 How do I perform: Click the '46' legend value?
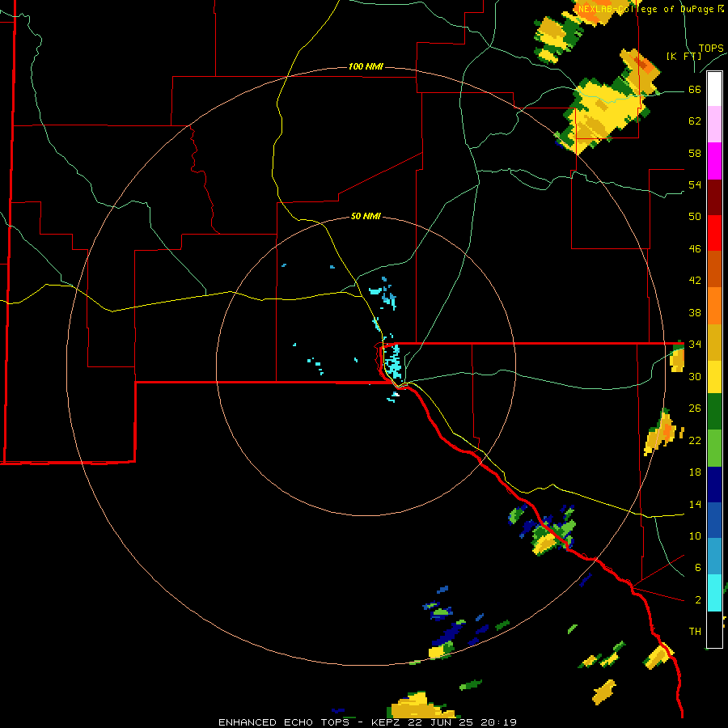click(695, 248)
